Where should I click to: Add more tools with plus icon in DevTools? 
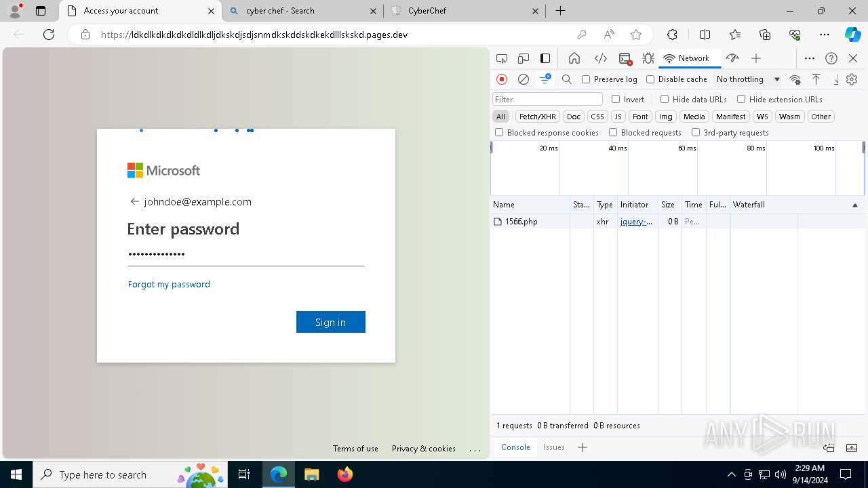point(756,58)
